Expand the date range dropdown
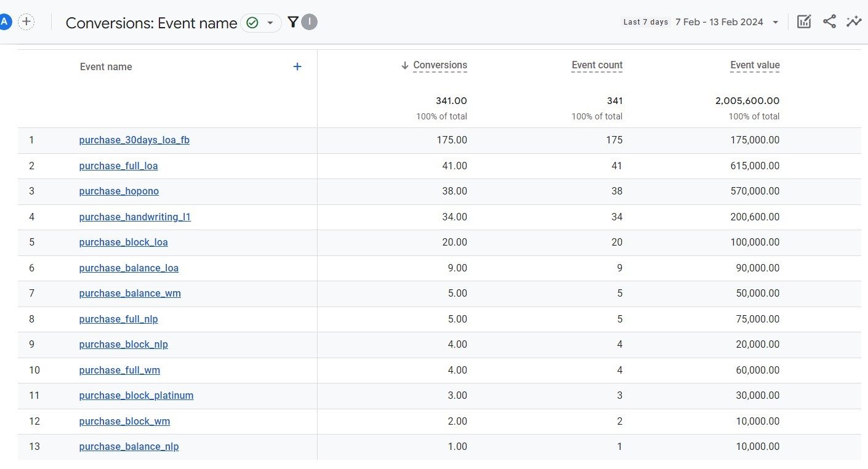868x469 pixels. (776, 21)
